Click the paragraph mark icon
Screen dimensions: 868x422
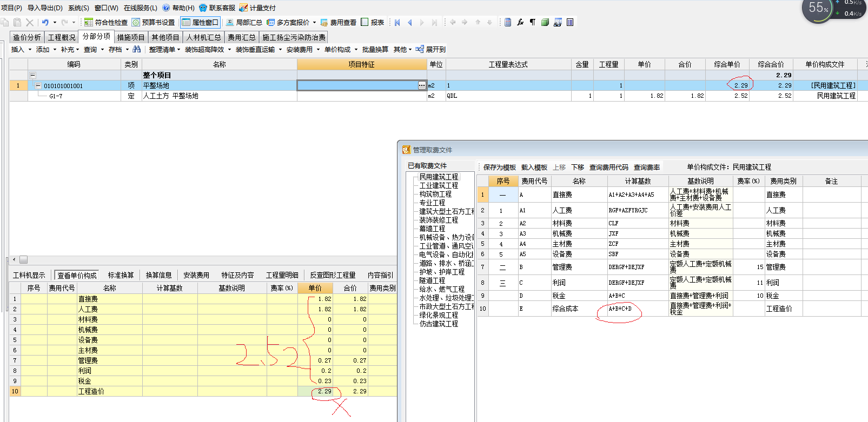[533, 22]
